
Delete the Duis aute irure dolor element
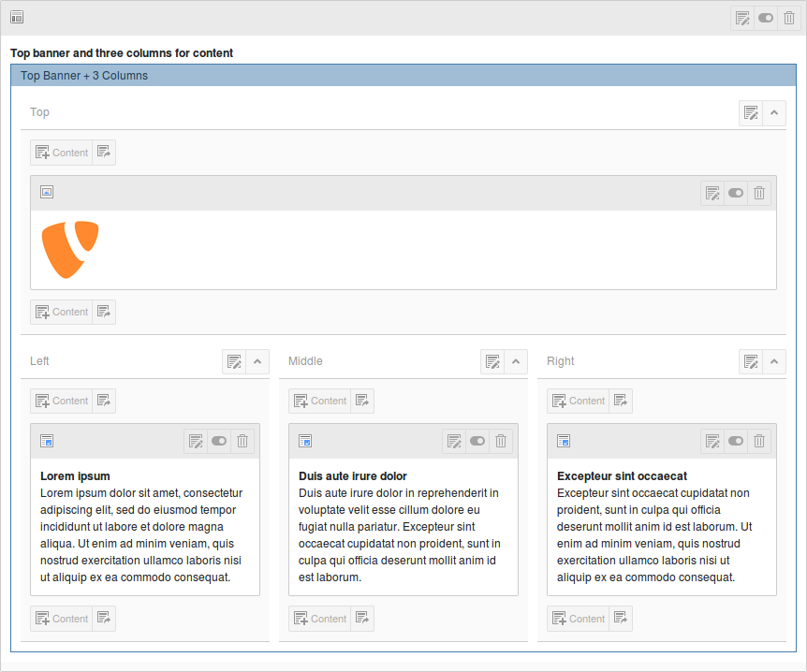[x=501, y=441]
